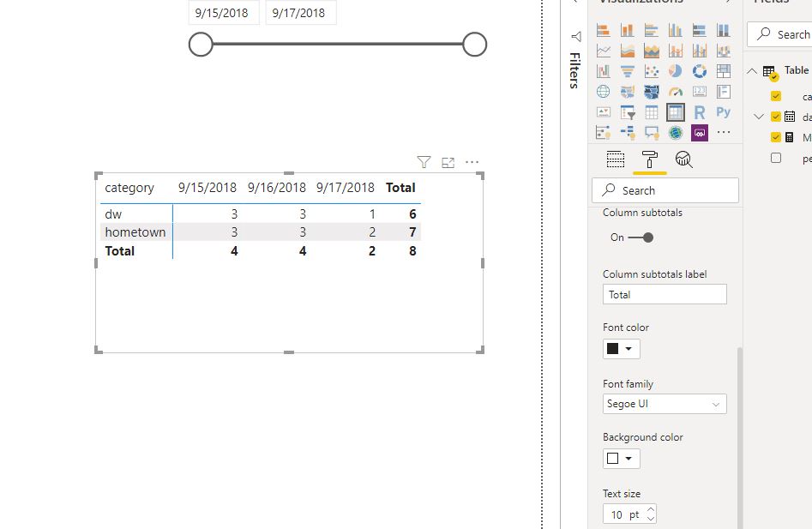Screen dimensions: 812x529
Task: Open the matrix visual's More options ellipsis
Action: pyautogui.click(x=472, y=162)
